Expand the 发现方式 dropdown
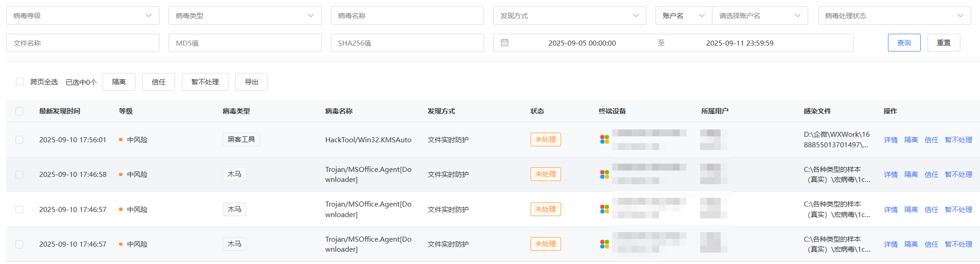The height and width of the screenshot is (264, 980). pos(569,16)
